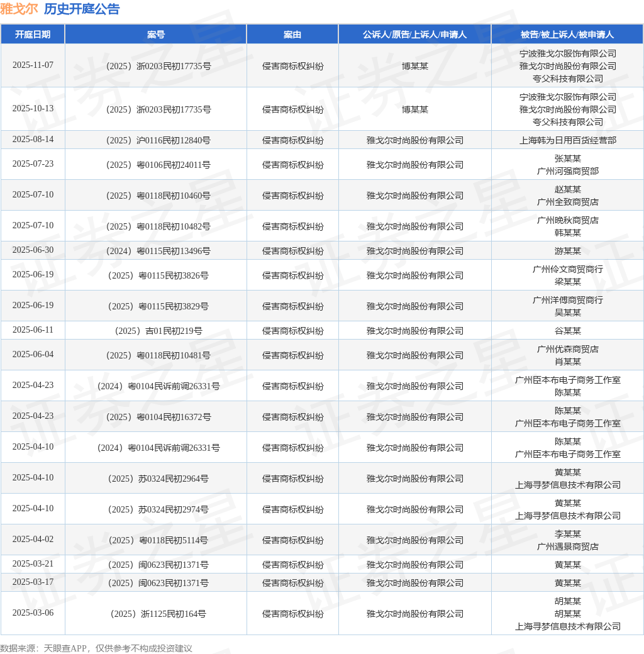Click case number 粤0104民初16372号
Screen dimensions: 644x654
[x=158, y=417]
